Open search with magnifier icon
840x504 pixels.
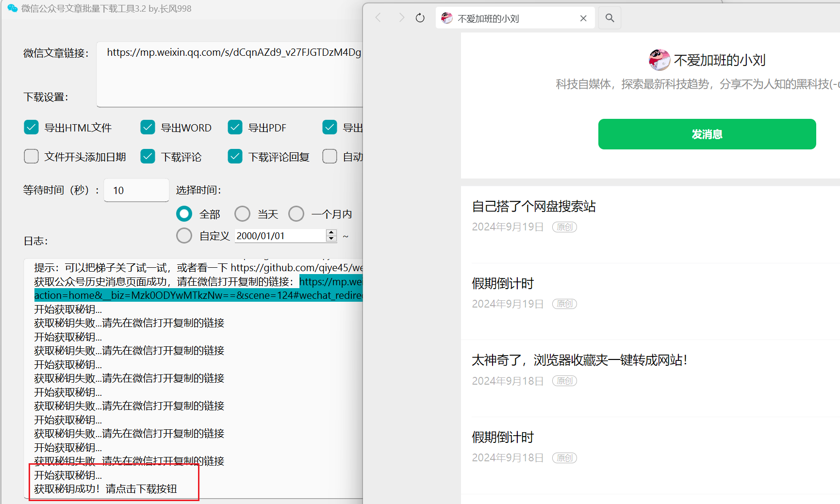pyautogui.click(x=609, y=18)
